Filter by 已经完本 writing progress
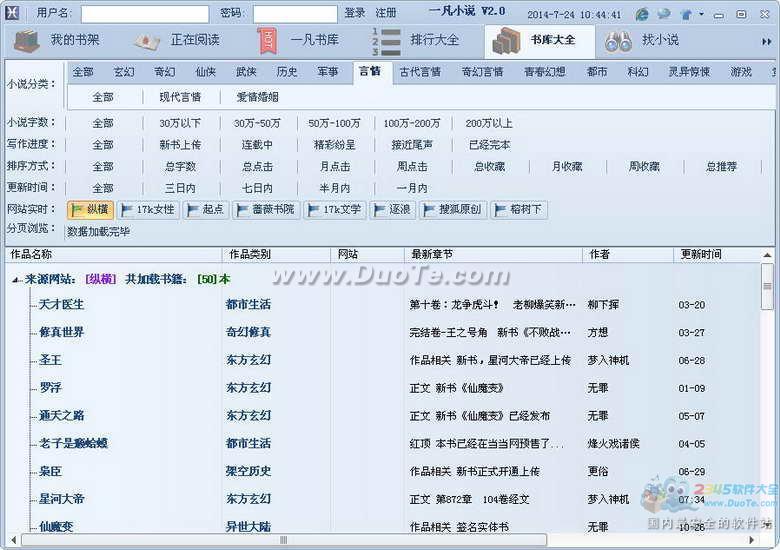The height and width of the screenshot is (550, 780). [x=489, y=145]
